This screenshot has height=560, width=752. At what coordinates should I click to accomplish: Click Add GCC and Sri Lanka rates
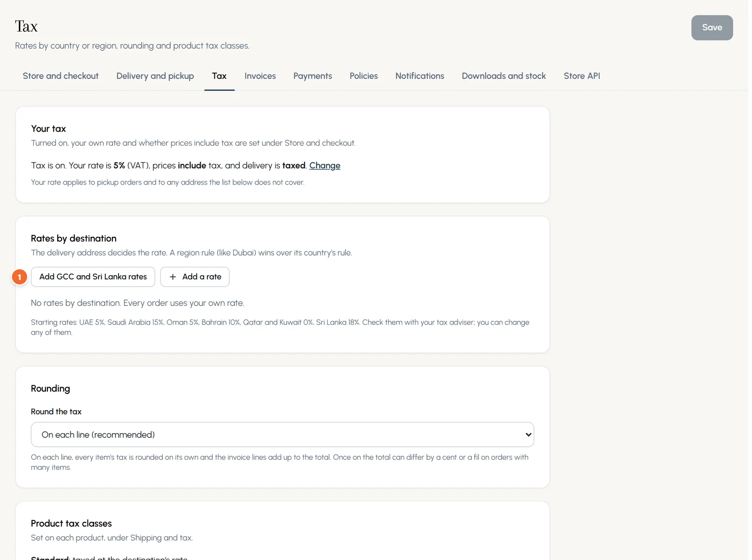93,277
